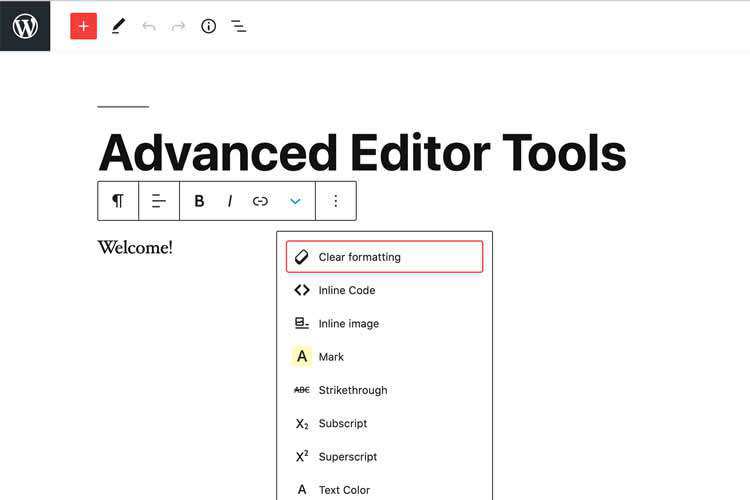
Task: Apply Strikethrough formatting
Action: click(385, 390)
